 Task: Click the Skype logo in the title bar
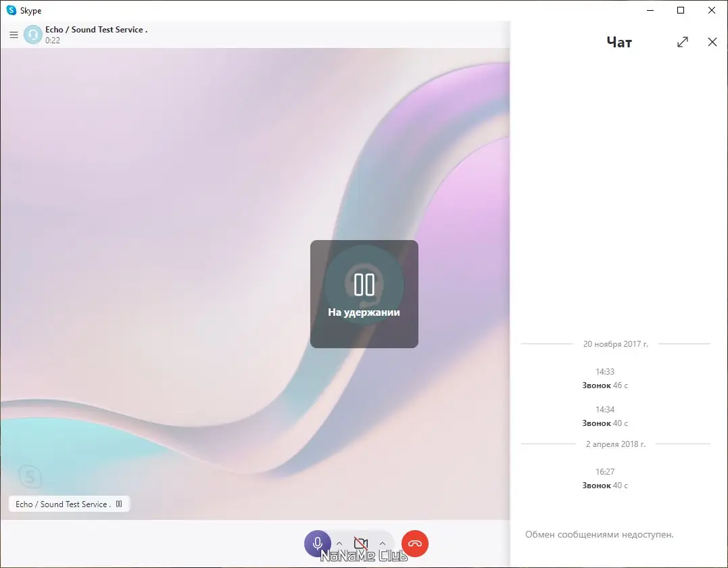[x=11, y=10]
